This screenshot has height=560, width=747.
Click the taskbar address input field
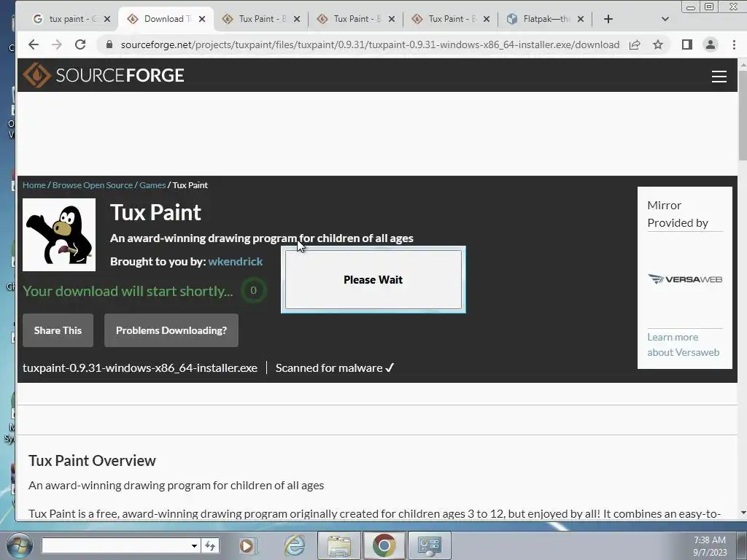pyautogui.click(x=116, y=545)
